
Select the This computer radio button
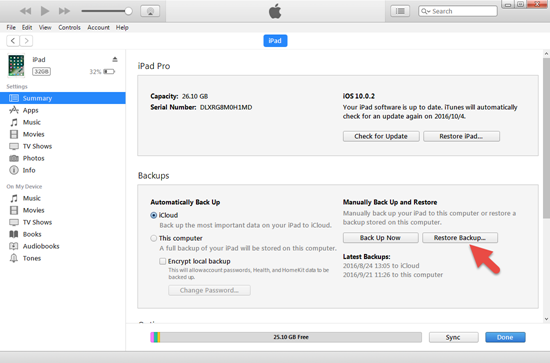click(x=154, y=238)
